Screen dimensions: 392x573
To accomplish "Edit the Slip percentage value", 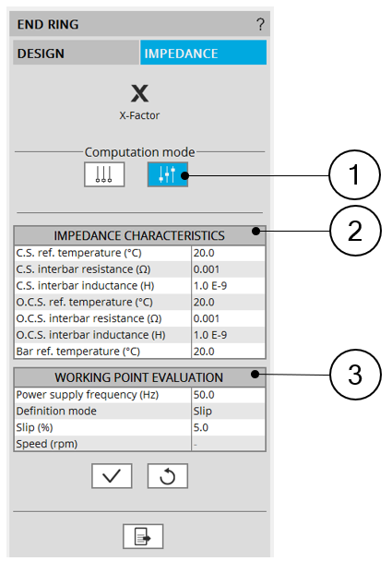I will tap(229, 427).
